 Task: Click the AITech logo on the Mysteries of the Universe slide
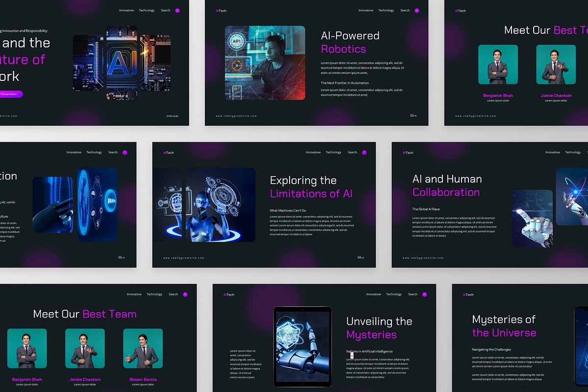click(468, 294)
